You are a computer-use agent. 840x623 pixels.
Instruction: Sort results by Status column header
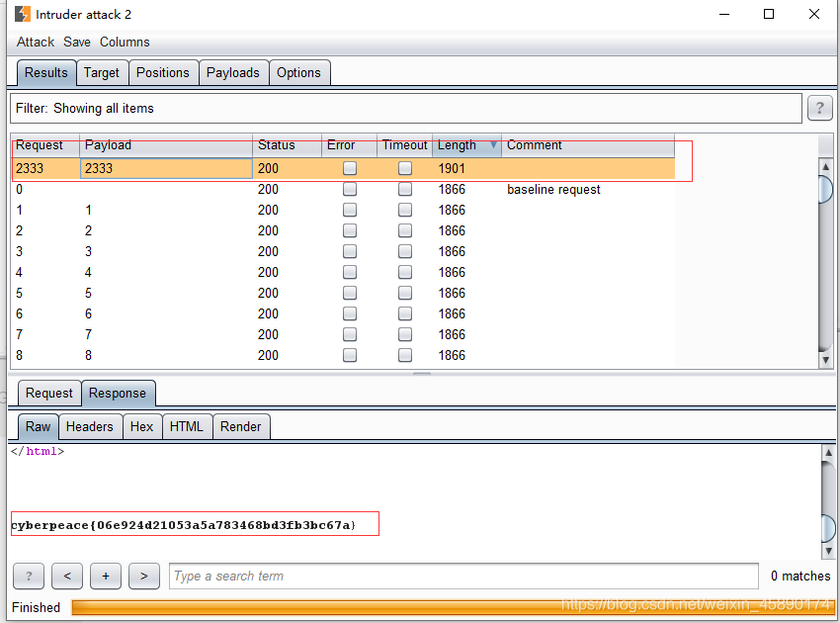288,145
